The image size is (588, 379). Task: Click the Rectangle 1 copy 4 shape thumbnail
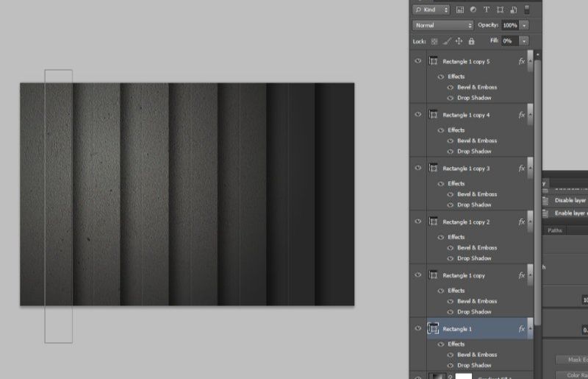coord(434,115)
